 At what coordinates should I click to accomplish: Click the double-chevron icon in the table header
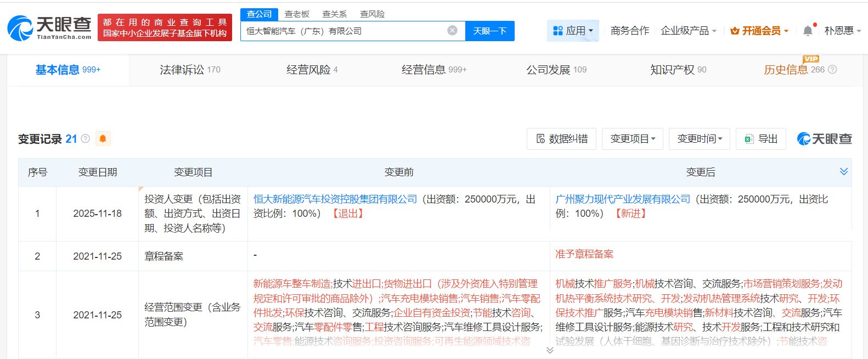tap(843, 172)
